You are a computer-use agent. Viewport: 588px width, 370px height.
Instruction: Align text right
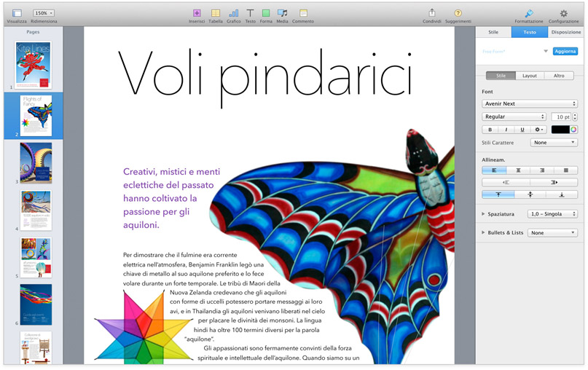click(x=542, y=170)
